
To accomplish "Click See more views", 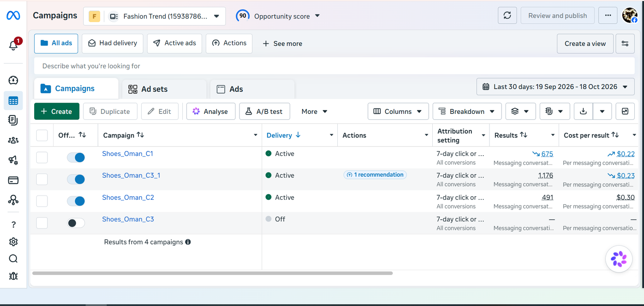I will (x=282, y=43).
